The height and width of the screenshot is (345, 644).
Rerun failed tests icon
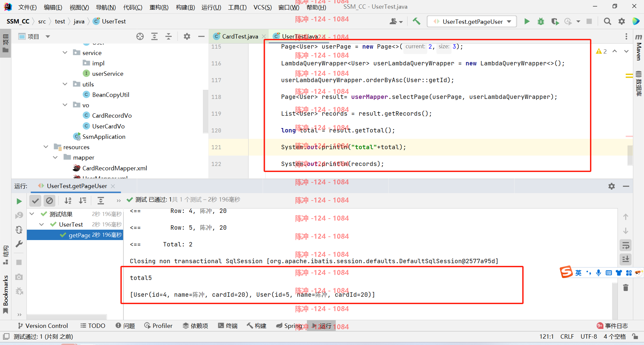coord(19,215)
